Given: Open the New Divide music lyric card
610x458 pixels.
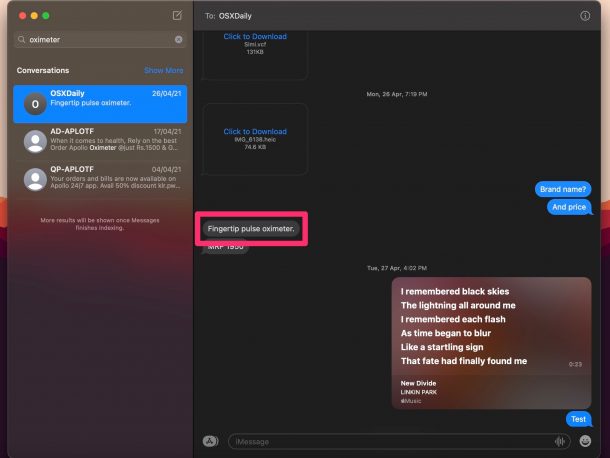Looking at the screenshot, I should 491,342.
